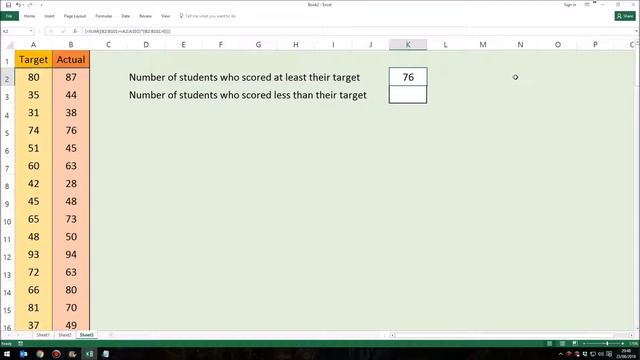Image resolution: width=640 pixels, height=360 pixels.
Task: Click the zoom out minus button
Action: coord(584,344)
